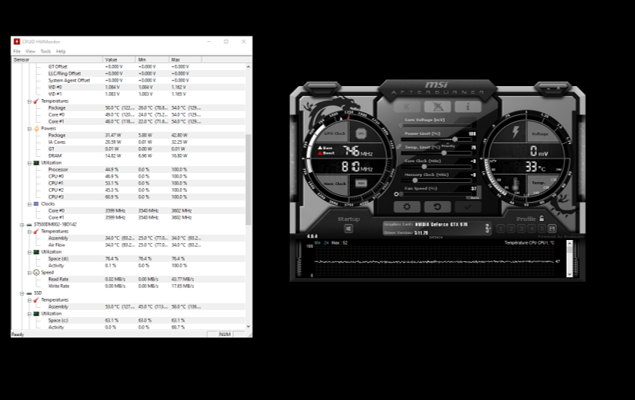Click the Speed gauge icon
Image resolution: width=635 pixels, height=400 pixels.
[36, 272]
